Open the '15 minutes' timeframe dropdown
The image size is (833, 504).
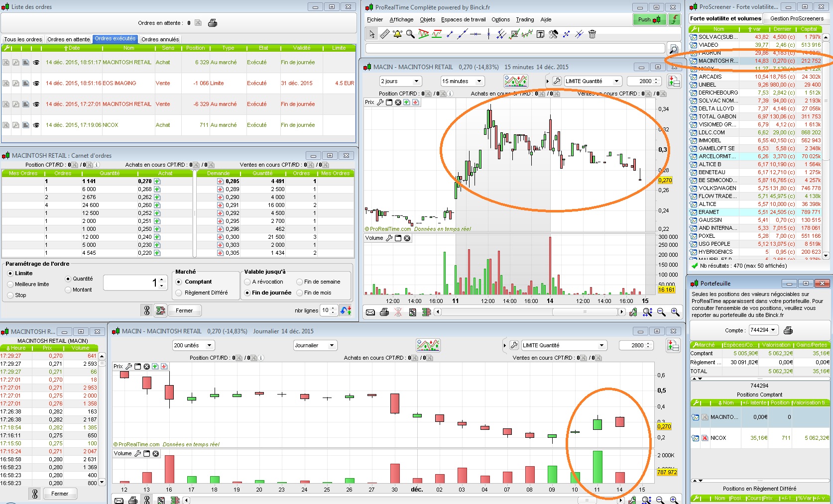coord(462,81)
